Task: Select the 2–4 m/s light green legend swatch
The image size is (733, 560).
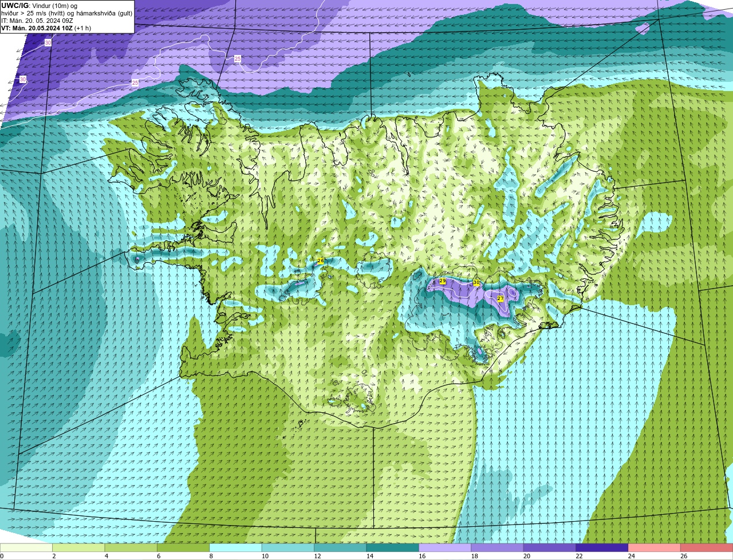Action: point(78,547)
